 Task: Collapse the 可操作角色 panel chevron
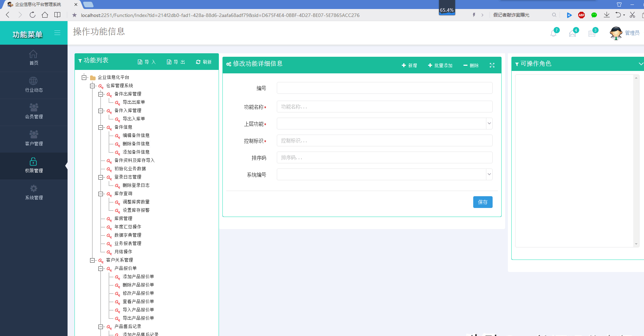point(641,64)
